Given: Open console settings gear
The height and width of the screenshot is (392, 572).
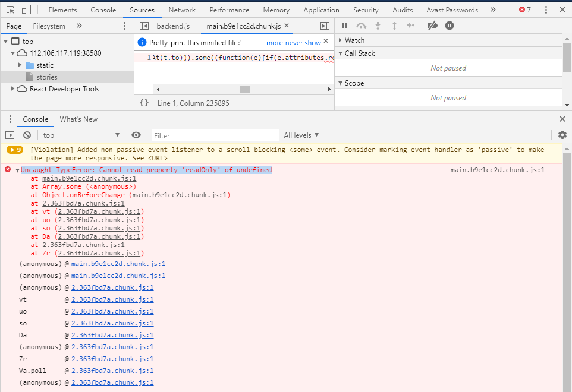Looking at the screenshot, I should [562, 135].
